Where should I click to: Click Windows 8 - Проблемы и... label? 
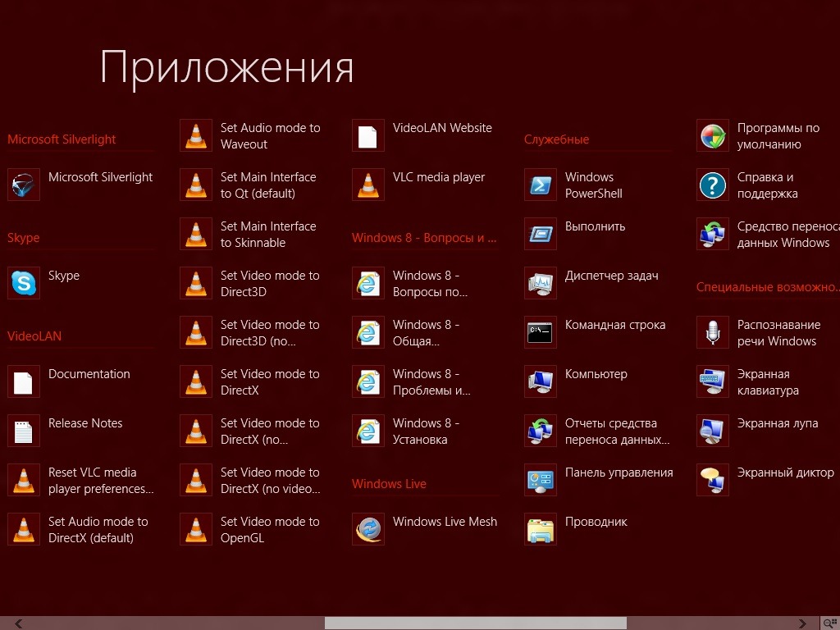431,382
